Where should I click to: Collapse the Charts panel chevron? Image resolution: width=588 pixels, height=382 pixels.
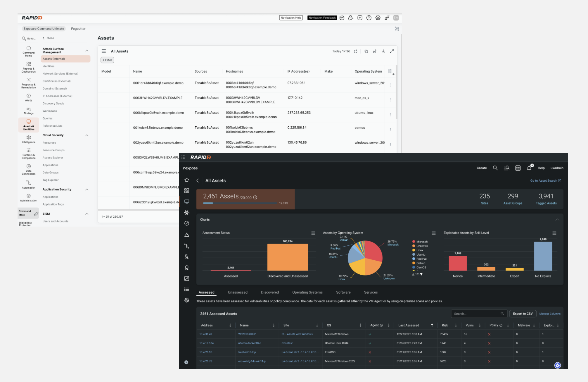point(557,220)
